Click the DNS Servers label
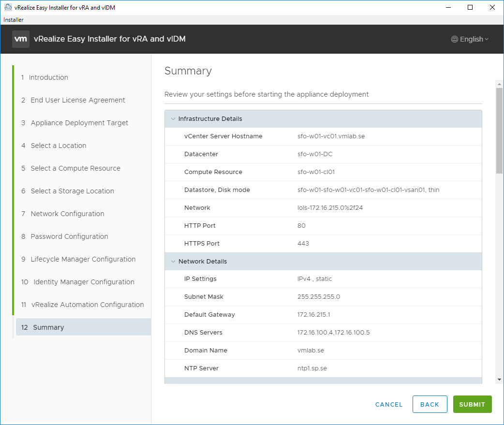 tap(203, 333)
